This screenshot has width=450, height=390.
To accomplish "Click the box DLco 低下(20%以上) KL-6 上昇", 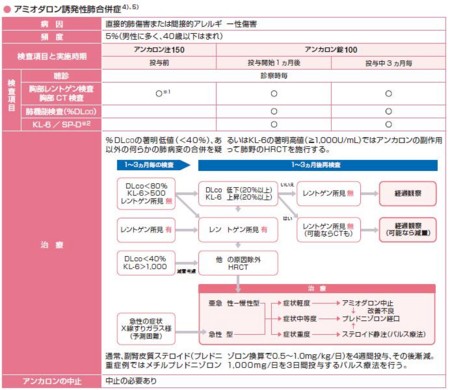I will [238, 193].
